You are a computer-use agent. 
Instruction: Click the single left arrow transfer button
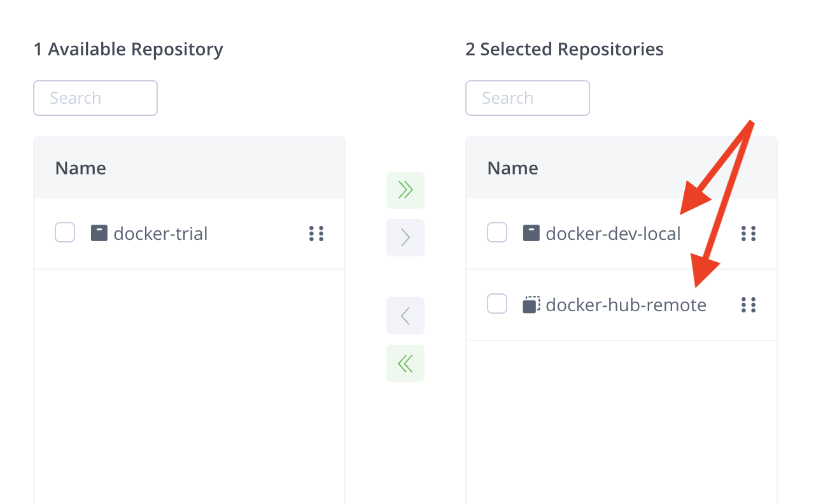click(405, 315)
